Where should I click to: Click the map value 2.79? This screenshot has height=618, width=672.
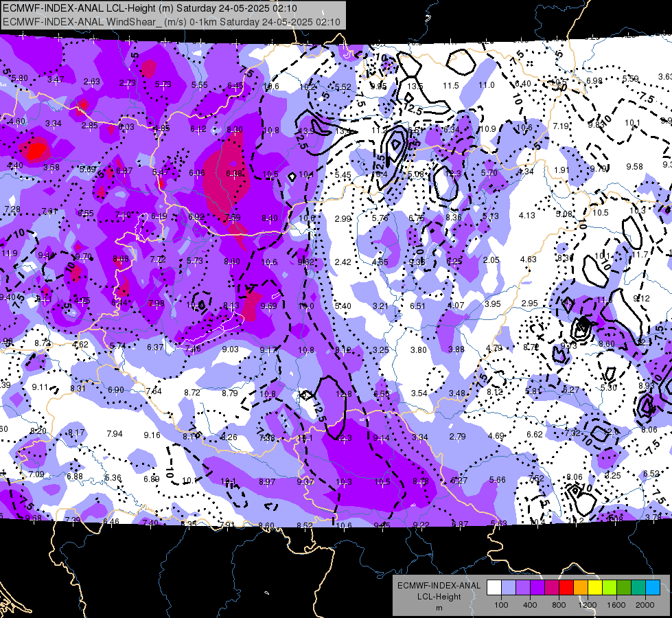pyautogui.click(x=457, y=437)
